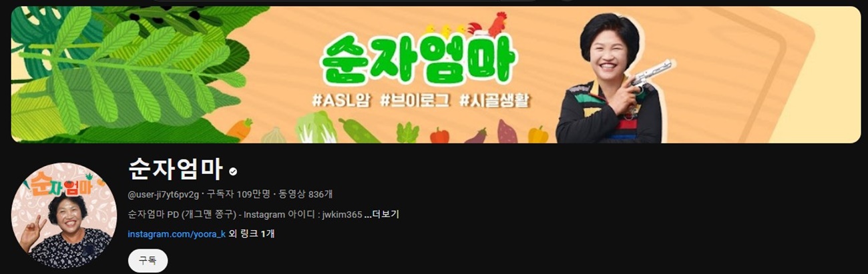Click the purple eggplant illustration in the banner
Screen dimensions: 868x274
pos(475,135)
